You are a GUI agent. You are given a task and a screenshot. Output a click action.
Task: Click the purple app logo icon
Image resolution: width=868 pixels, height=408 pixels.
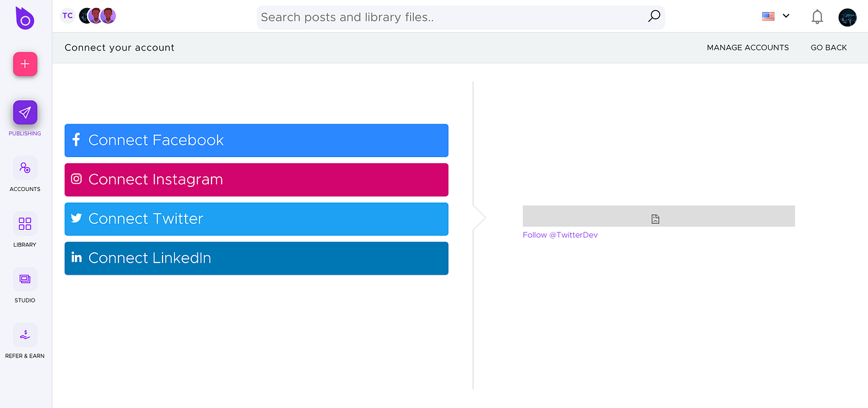click(25, 18)
